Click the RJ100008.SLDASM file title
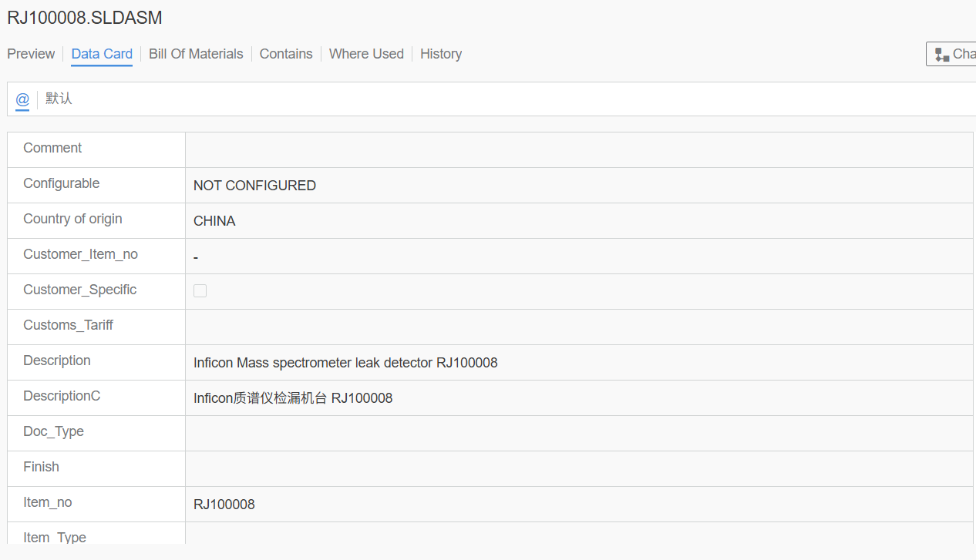The height and width of the screenshot is (560, 976). pyautogui.click(x=85, y=18)
